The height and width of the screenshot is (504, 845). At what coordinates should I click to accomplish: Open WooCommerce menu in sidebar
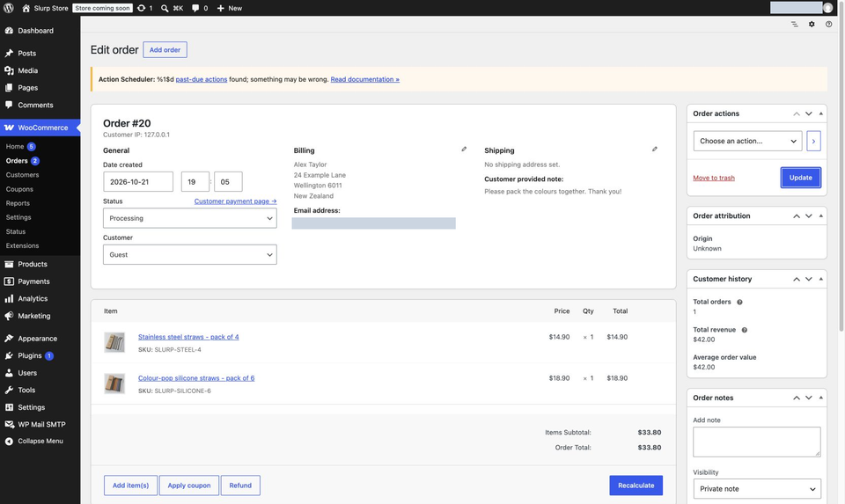40,128
